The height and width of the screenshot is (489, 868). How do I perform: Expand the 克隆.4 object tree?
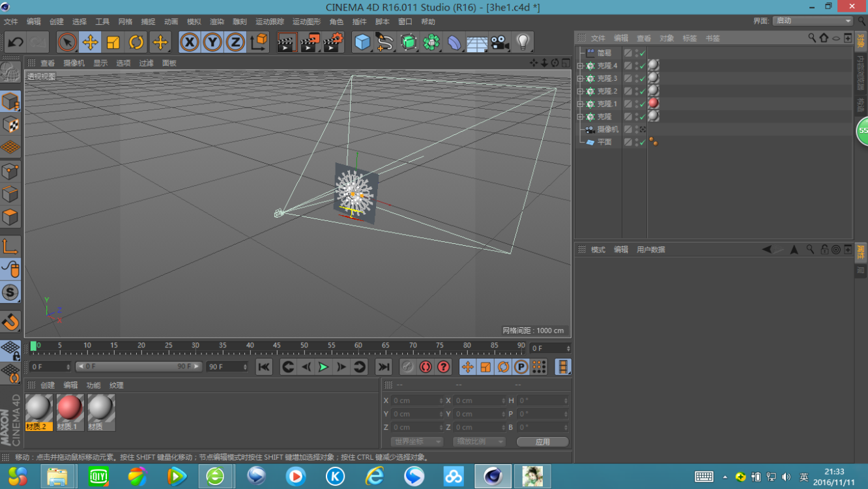tap(580, 66)
